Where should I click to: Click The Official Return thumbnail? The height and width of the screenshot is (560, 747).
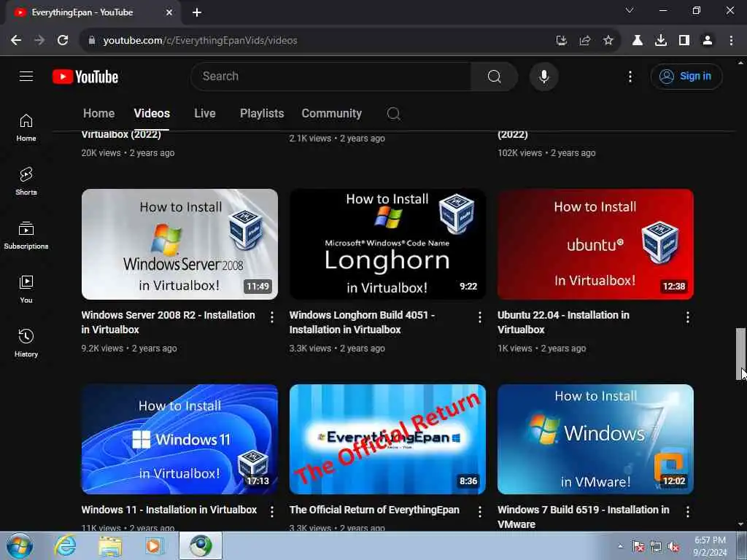(x=387, y=440)
